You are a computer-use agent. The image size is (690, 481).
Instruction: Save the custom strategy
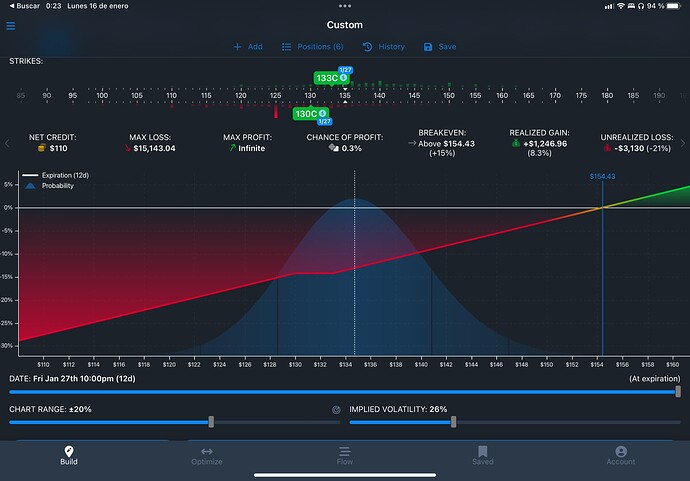440,47
